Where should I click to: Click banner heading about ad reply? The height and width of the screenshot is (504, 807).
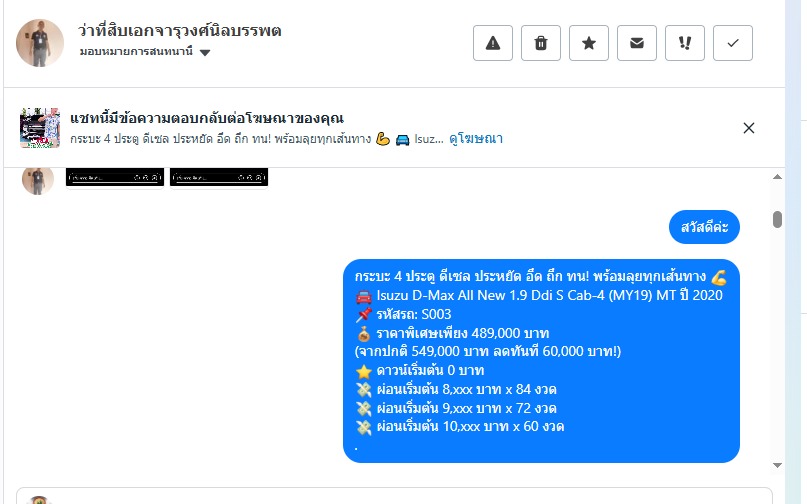207,118
